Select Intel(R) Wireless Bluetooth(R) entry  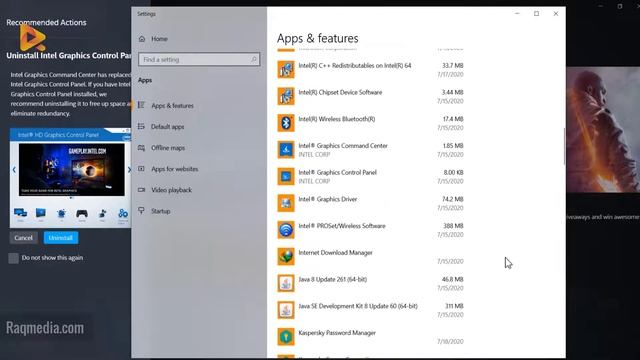pyautogui.click(x=371, y=123)
